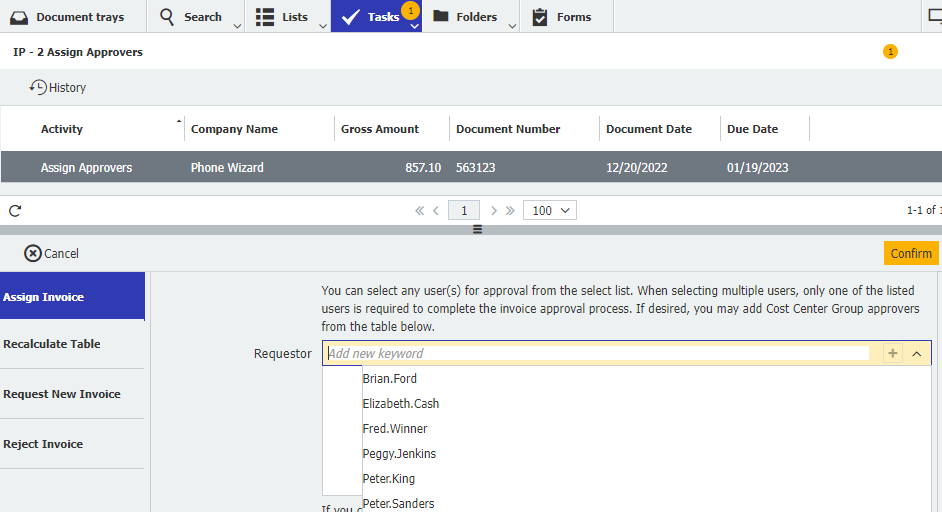Select the Tasks tab

click(x=376, y=16)
